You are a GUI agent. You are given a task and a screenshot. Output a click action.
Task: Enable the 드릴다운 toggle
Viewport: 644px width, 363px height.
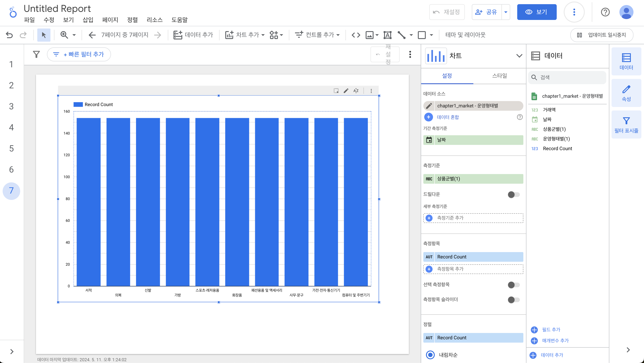[513, 194]
